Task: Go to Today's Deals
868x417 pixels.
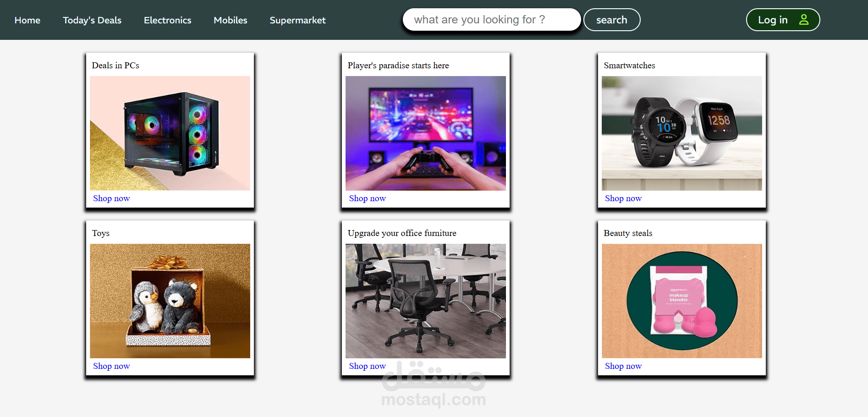Action: pos(92,20)
